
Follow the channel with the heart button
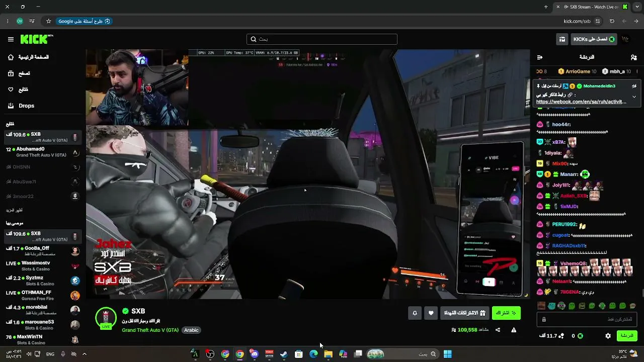click(x=431, y=313)
